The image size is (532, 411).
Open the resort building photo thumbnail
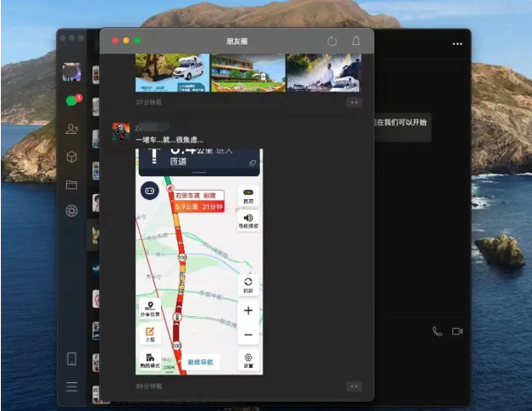(x=248, y=73)
